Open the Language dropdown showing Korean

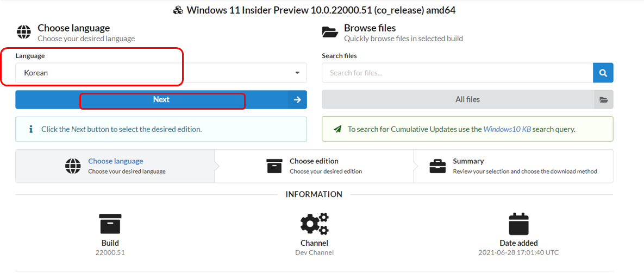[161, 73]
